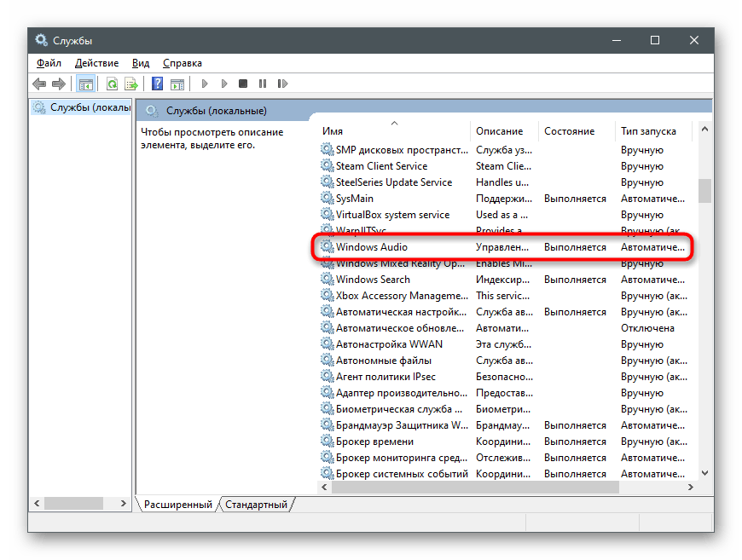Select Службы (локальные) in the left tree
This screenshot has height=560, width=742.
click(81, 107)
